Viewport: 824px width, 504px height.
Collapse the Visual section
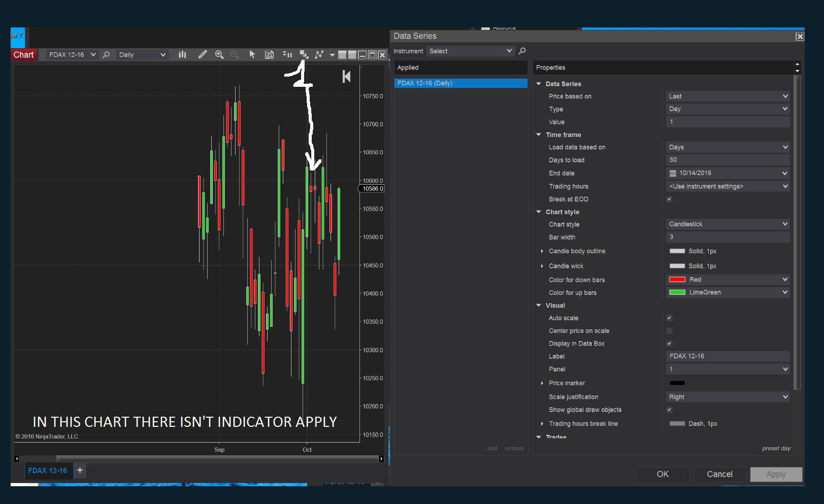coord(539,306)
